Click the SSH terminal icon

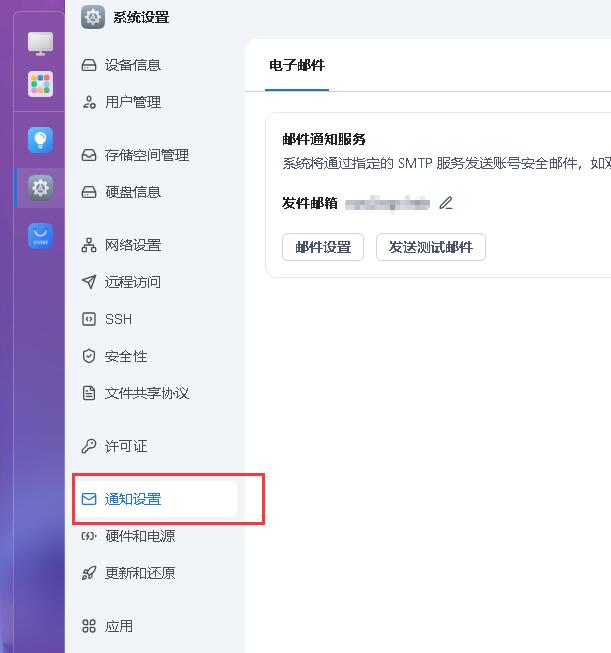click(89, 319)
